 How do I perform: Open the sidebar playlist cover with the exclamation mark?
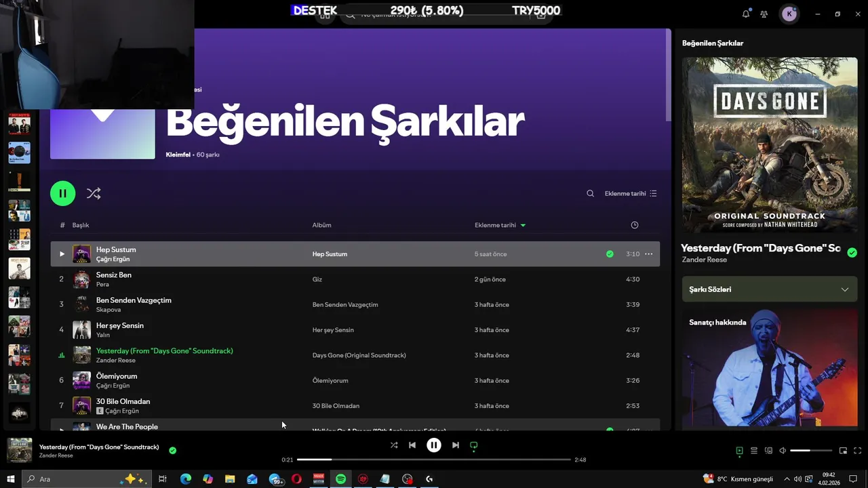(19, 182)
